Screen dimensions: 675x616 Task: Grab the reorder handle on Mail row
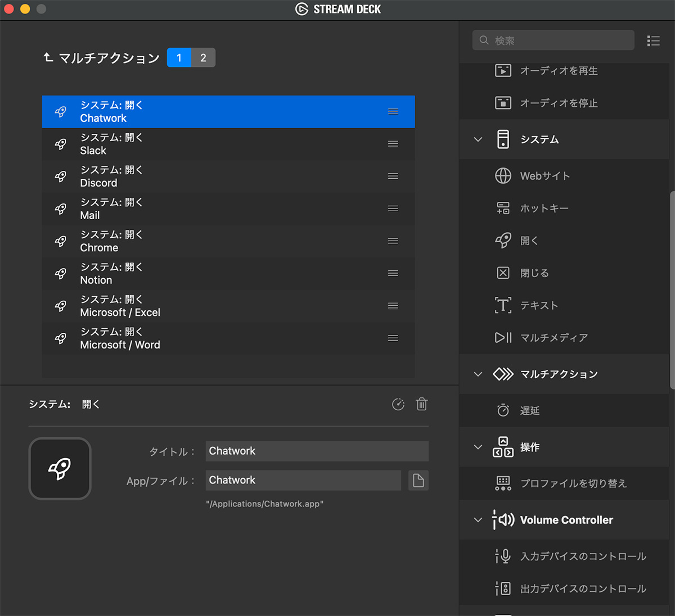tap(393, 209)
